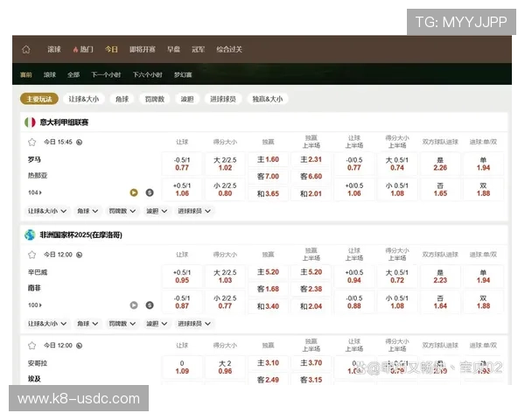Expand 波胆 dropdown under 罗马 match
525x420 pixels.
[x=157, y=211]
